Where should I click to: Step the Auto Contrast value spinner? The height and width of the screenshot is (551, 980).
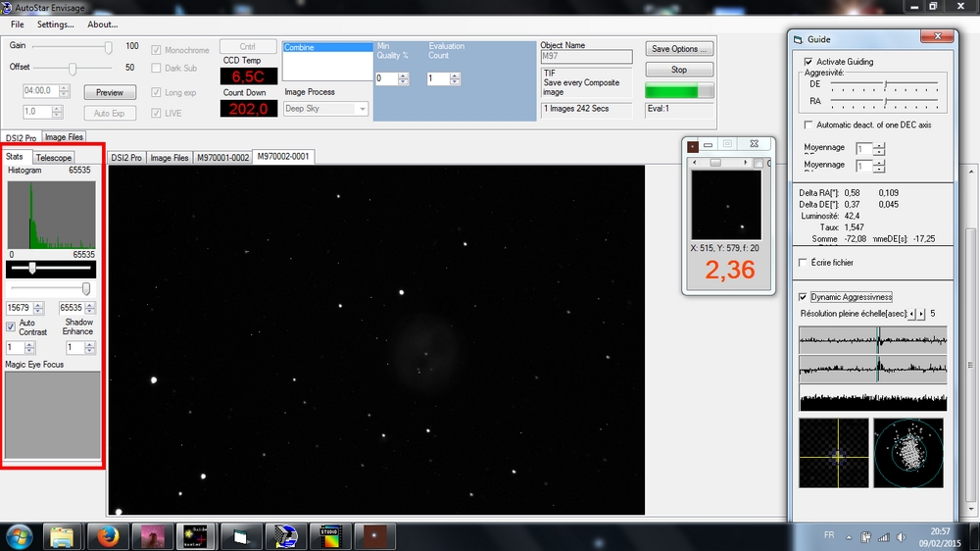pos(29,348)
